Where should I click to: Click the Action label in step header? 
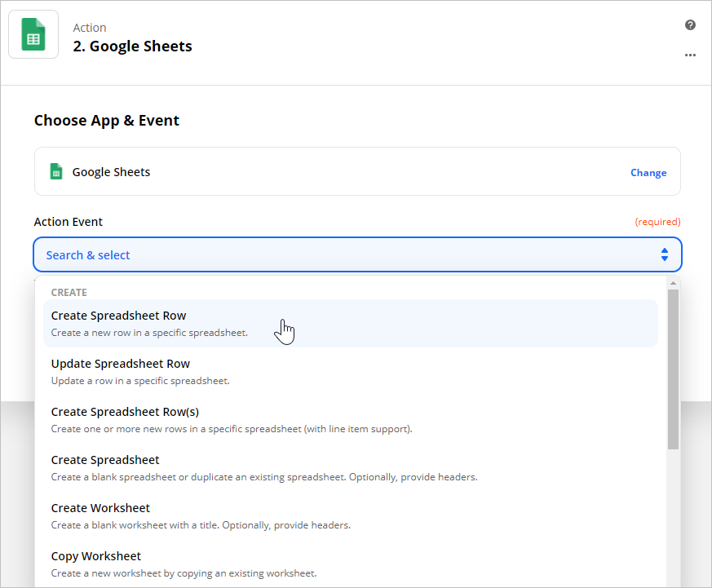(x=90, y=28)
